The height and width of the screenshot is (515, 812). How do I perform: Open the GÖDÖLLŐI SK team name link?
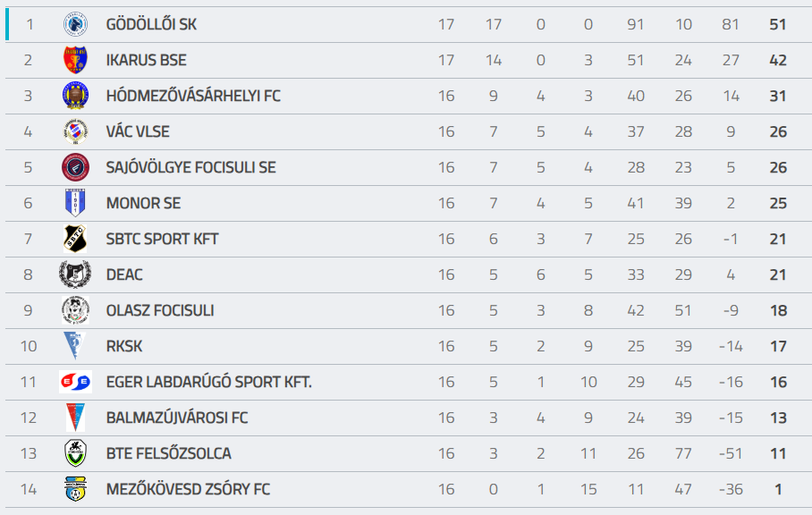pos(151,24)
